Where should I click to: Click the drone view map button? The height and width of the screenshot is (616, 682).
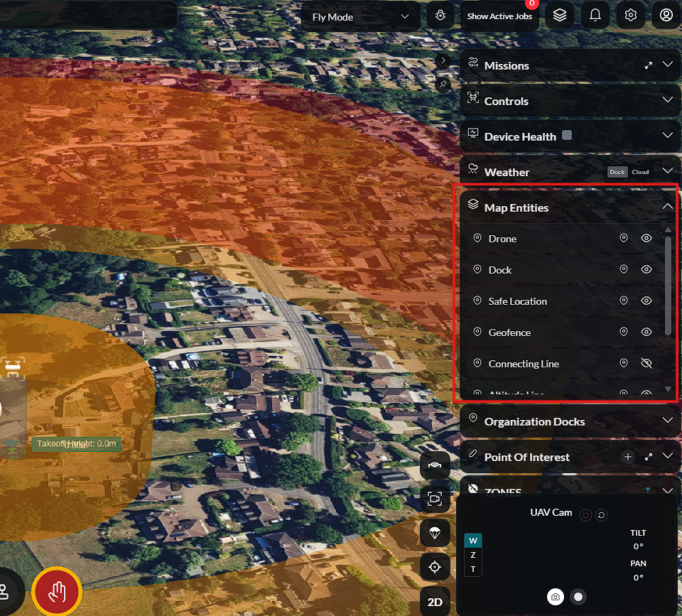(x=435, y=465)
